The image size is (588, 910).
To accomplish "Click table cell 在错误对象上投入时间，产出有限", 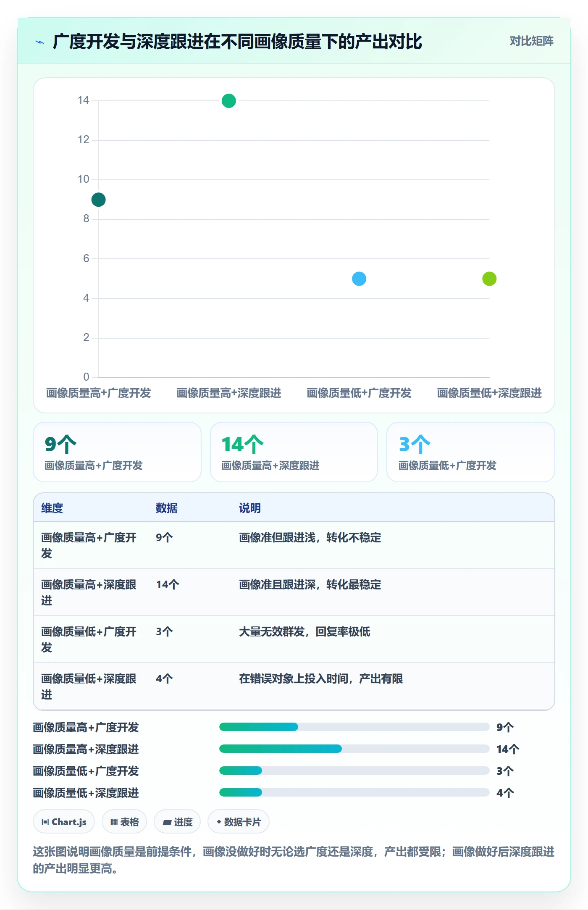I will (321, 679).
